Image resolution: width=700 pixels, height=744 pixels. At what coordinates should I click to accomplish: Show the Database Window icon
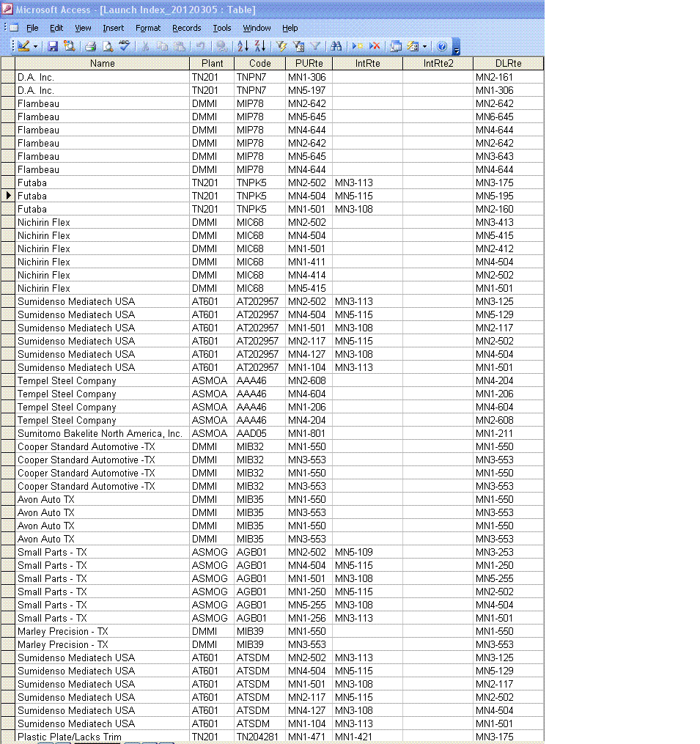pos(395,46)
